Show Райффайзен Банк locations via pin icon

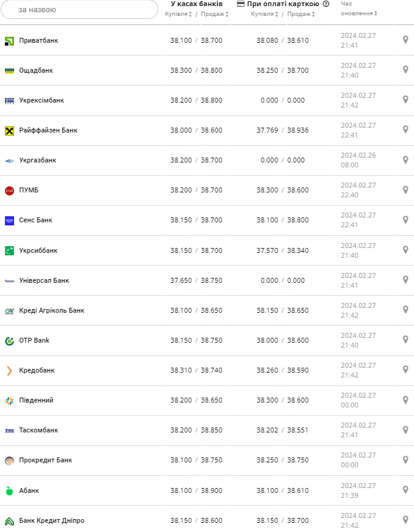(405, 129)
